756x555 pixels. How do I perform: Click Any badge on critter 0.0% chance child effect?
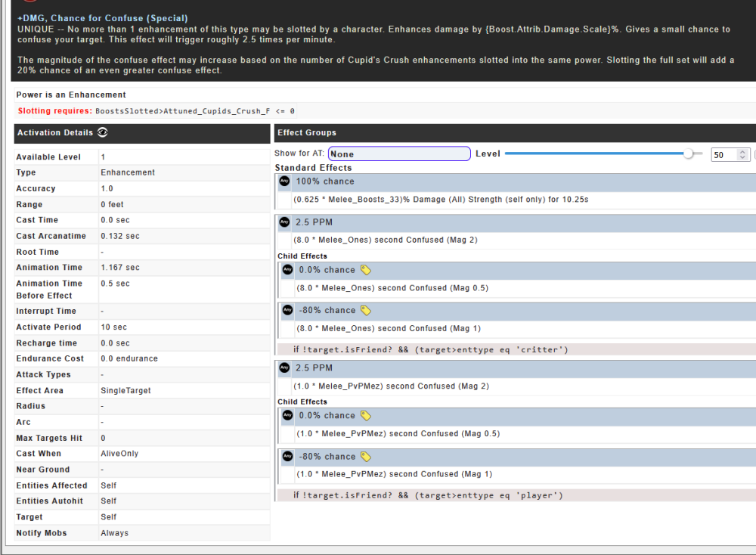pos(287,270)
